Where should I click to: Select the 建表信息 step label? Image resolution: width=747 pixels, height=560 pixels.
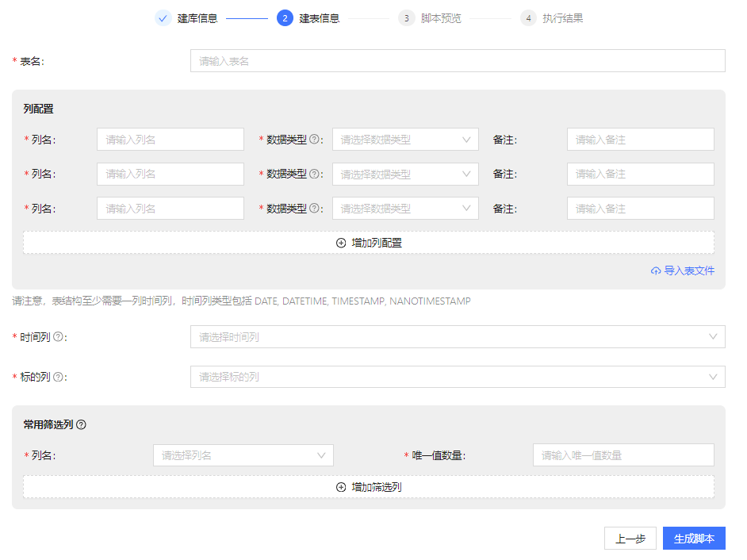tap(319, 18)
